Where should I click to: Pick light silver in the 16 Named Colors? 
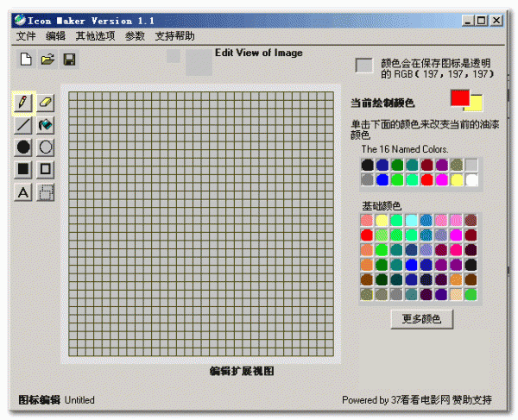(471, 165)
